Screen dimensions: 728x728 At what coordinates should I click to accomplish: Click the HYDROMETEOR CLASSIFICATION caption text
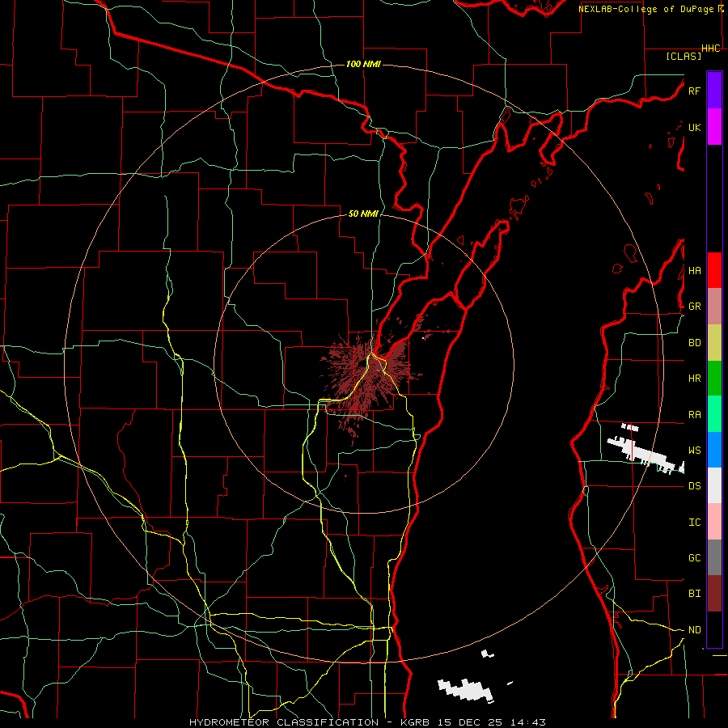pos(284,722)
